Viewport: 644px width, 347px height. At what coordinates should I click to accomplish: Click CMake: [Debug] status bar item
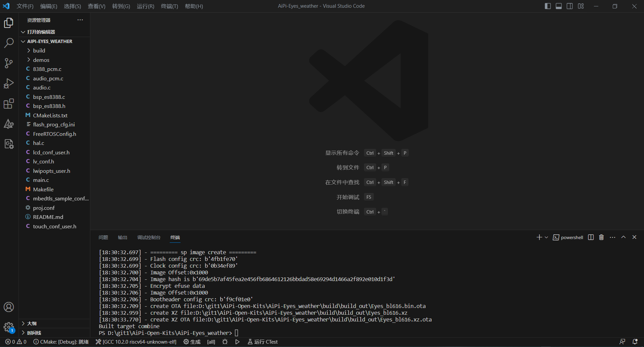tap(61, 342)
